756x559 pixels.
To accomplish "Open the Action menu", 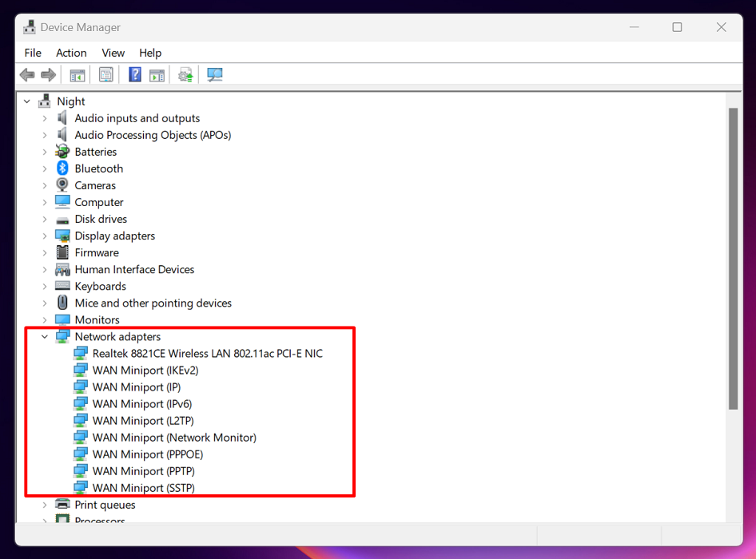I will [x=71, y=53].
